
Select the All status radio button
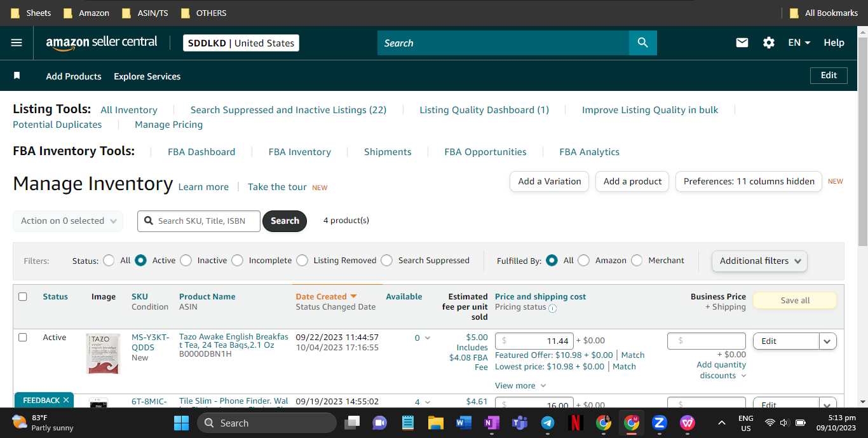pos(109,260)
